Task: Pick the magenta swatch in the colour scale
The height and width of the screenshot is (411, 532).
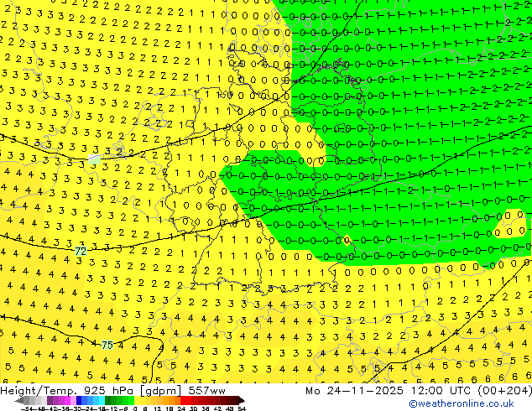Action: coord(67,400)
